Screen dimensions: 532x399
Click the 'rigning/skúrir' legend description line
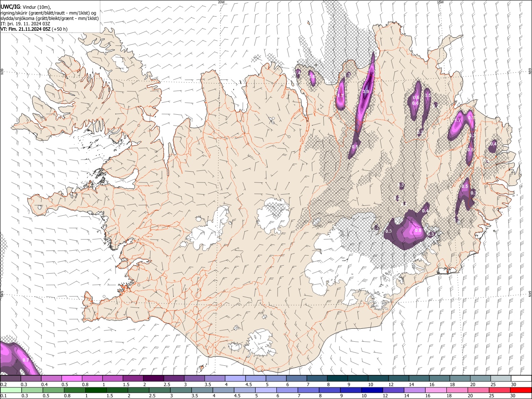click(x=48, y=13)
